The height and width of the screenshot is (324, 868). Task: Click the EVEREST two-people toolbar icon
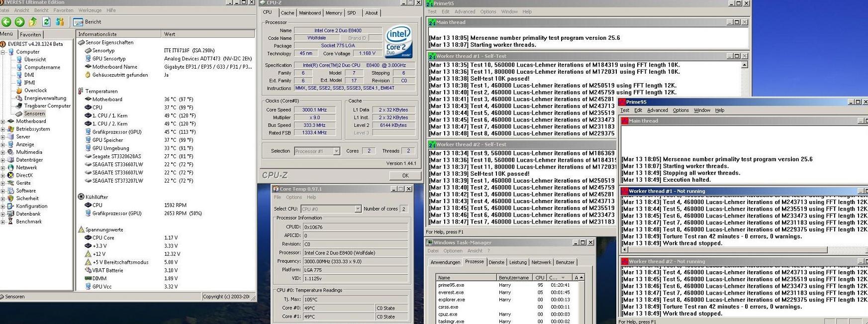click(60, 22)
